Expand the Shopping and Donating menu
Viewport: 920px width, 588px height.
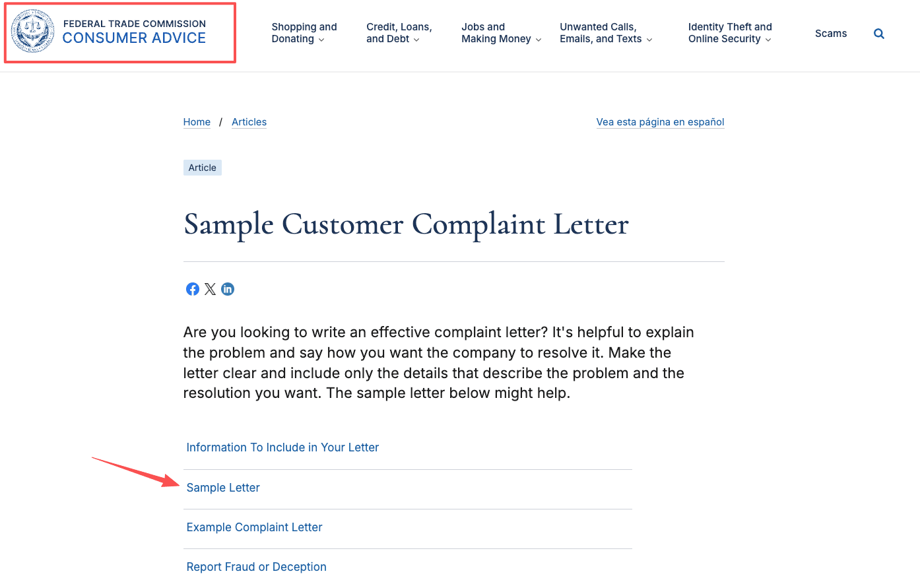[x=304, y=33]
